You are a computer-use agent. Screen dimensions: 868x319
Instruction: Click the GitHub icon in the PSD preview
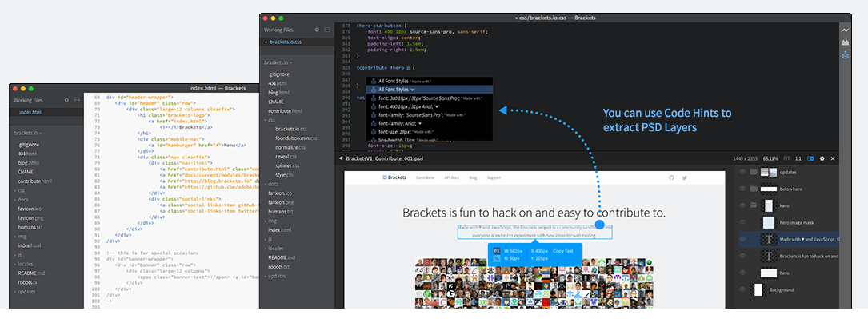pyautogui.click(x=672, y=177)
